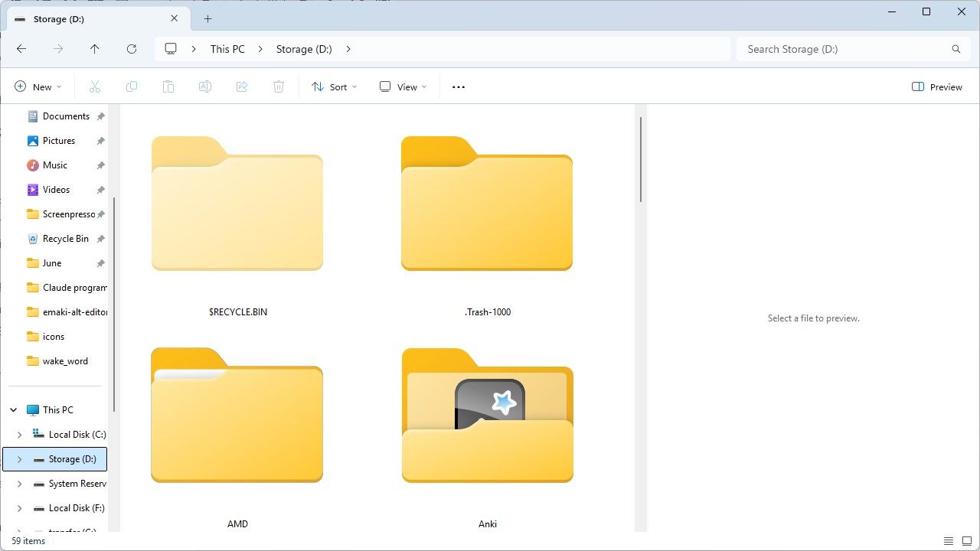The width and height of the screenshot is (980, 551).
Task: Click the Share icon in toolbar
Action: 242,87
